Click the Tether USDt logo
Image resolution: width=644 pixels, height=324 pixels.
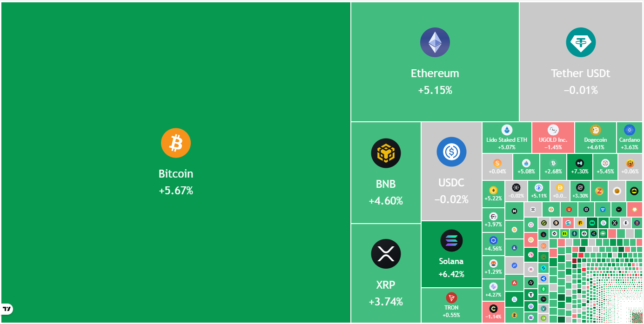coord(580,43)
